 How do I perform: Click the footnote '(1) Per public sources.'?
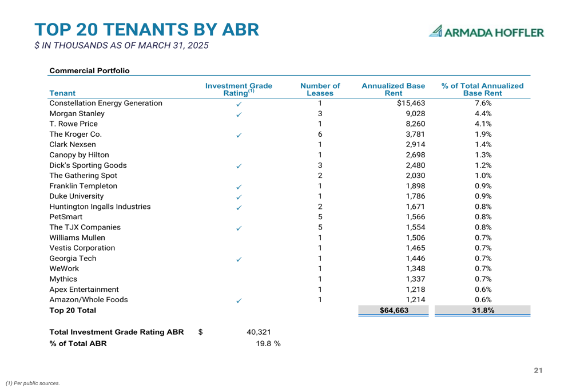[33, 383]
